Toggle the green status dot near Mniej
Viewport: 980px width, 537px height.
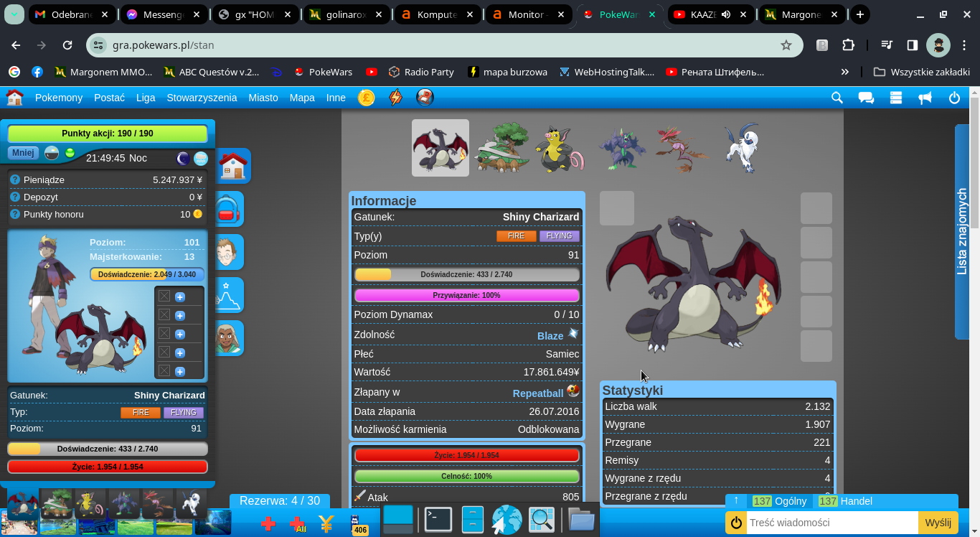pyautogui.click(x=70, y=153)
